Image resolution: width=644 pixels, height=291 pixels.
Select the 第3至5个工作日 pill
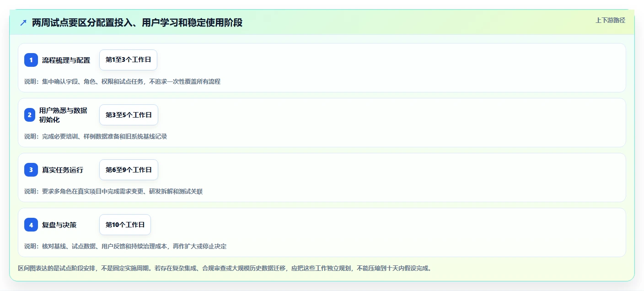pos(129,115)
